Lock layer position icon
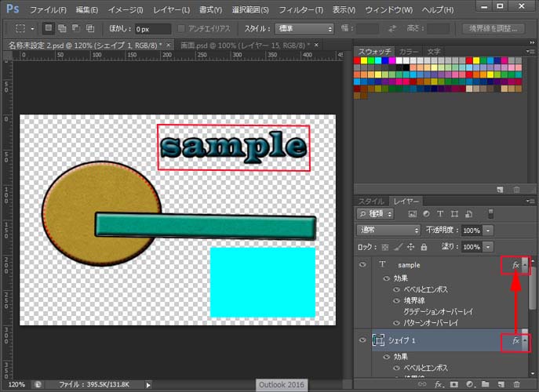The height and width of the screenshot is (392, 539). coord(411,247)
